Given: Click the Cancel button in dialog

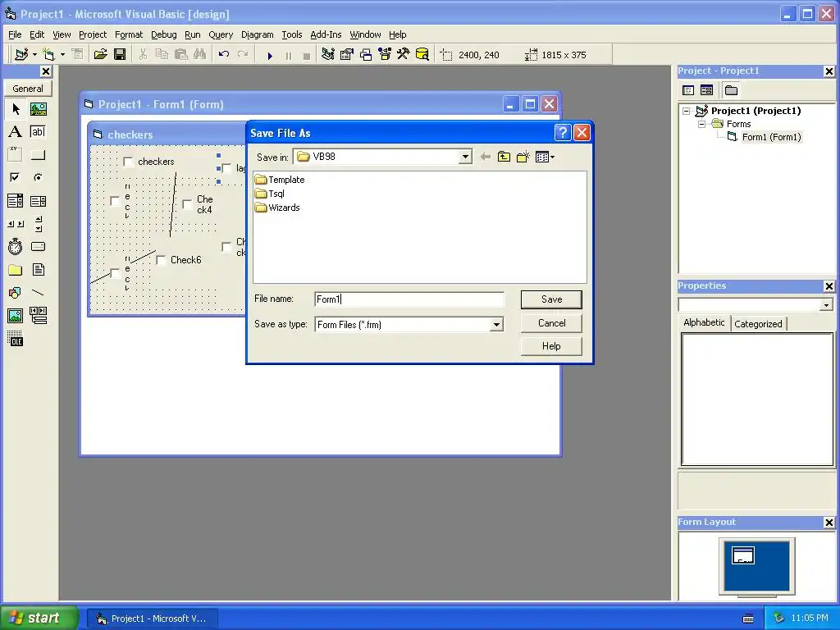Looking at the screenshot, I should tap(551, 323).
